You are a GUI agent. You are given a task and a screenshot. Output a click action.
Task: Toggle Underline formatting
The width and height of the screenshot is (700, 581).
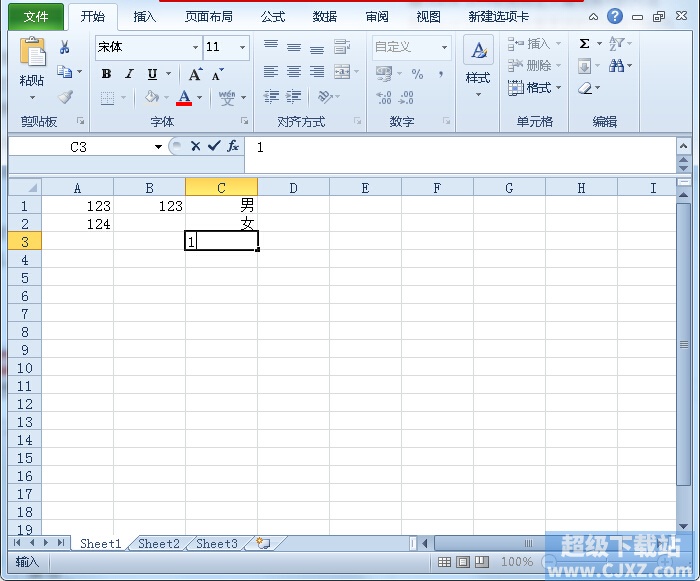[152, 74]
